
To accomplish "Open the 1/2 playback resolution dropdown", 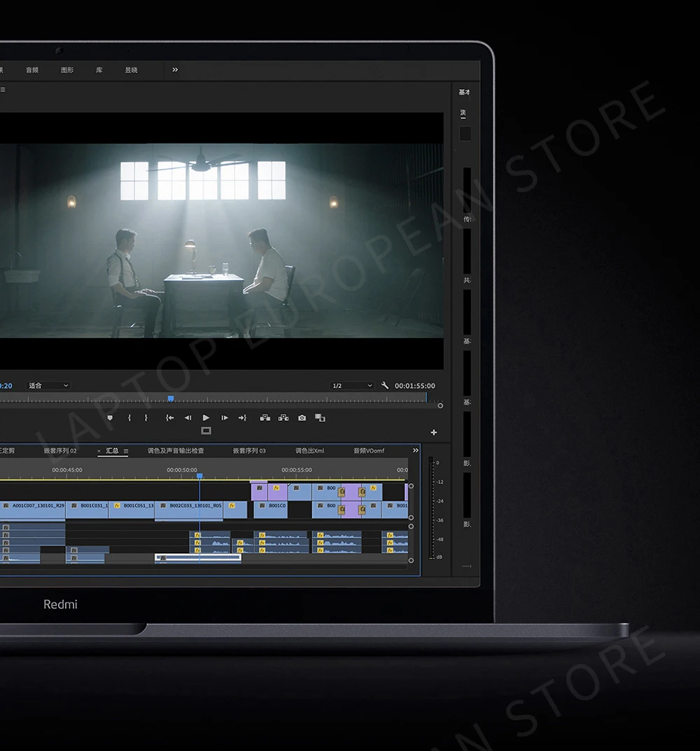I will coord(352,386).
